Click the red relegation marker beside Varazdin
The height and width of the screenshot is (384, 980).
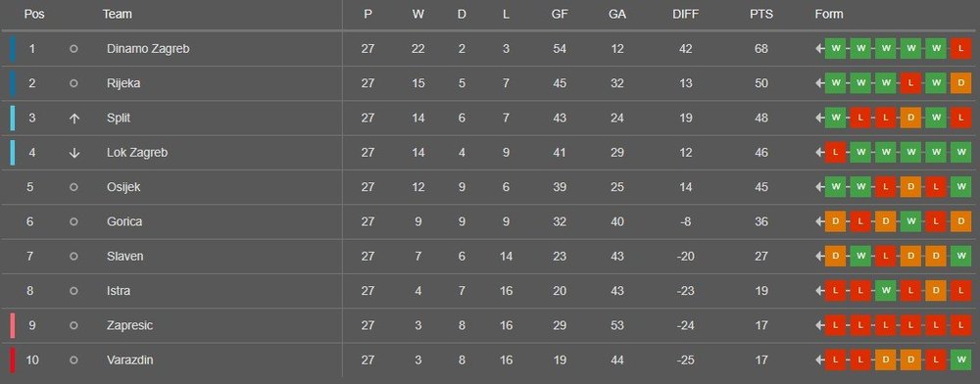click(x=12, y=360)
